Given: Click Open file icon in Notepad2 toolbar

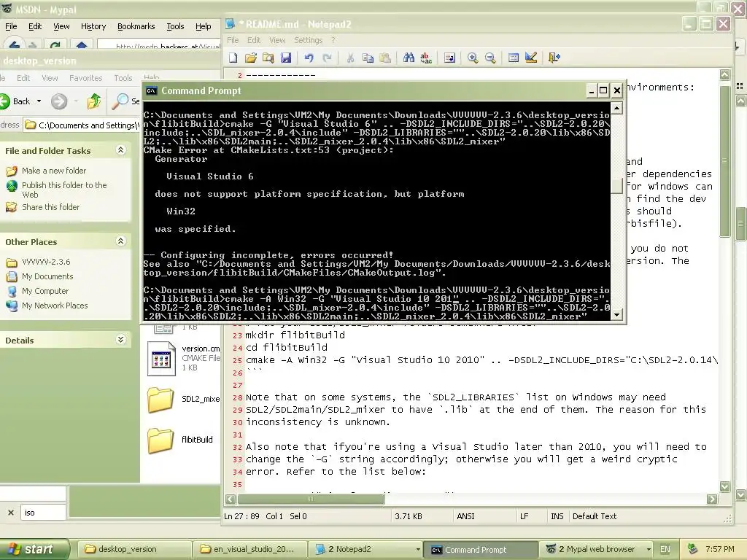Looking at the screenshot, I should tap(251, 58).
